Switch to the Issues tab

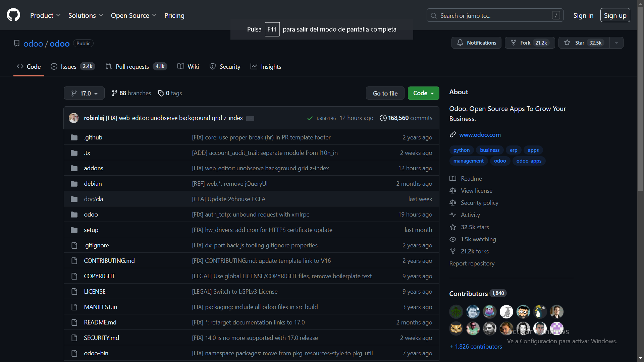[x=73, y=66]
